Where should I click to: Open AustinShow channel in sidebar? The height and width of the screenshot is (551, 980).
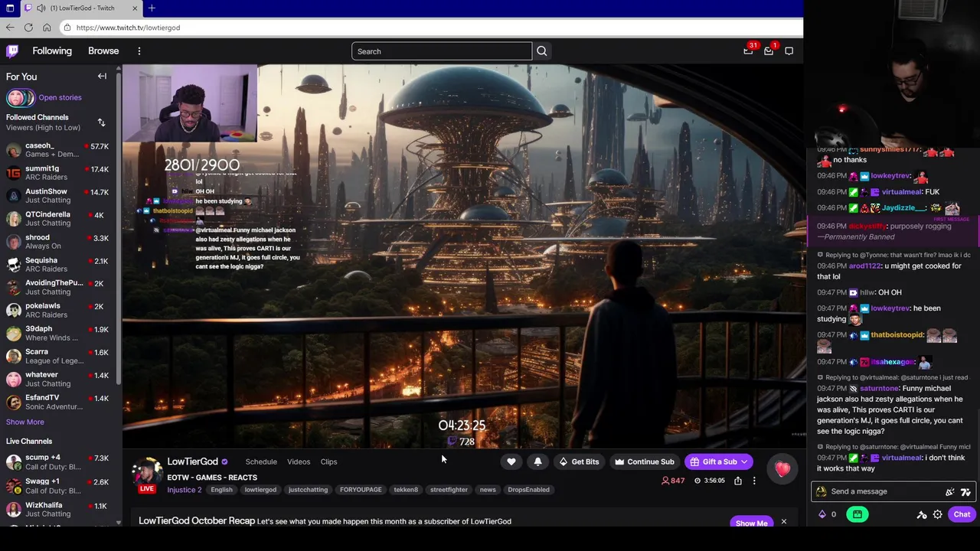point(58,196)
